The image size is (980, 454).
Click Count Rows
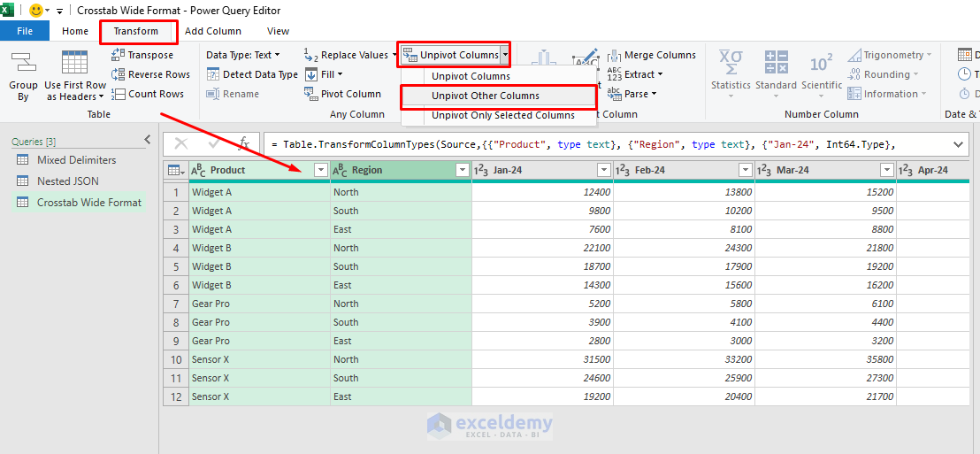click(x=148, y=94)
